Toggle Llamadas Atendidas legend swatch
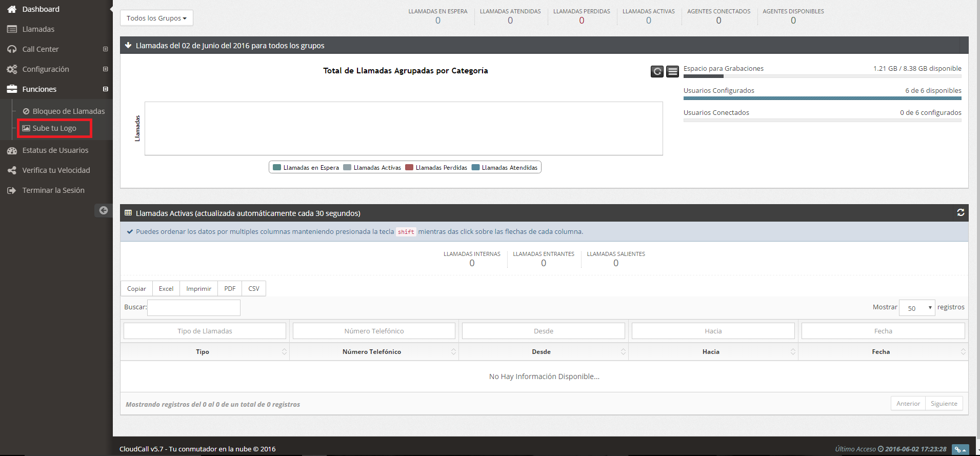The image size is (980, 456). pos(475,167)
